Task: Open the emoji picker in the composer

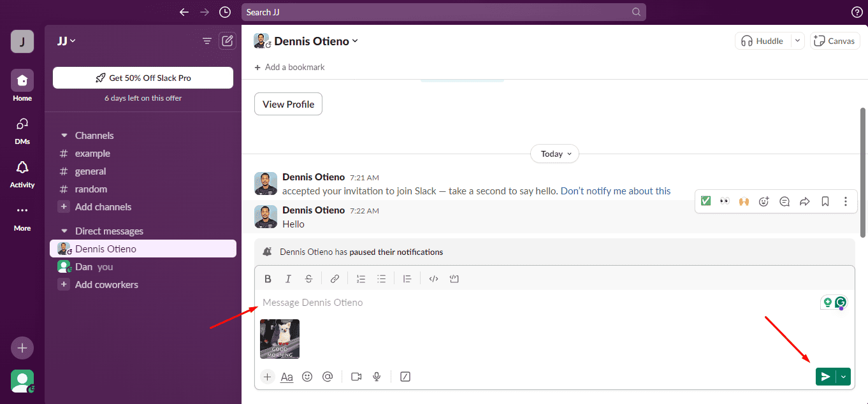Action: point(307,377)
